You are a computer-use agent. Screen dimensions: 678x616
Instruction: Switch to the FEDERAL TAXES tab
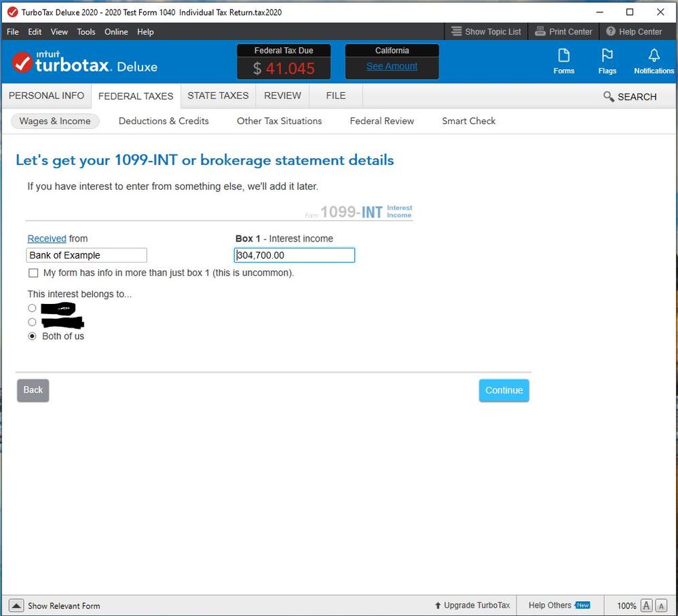[x=136, y=96]
